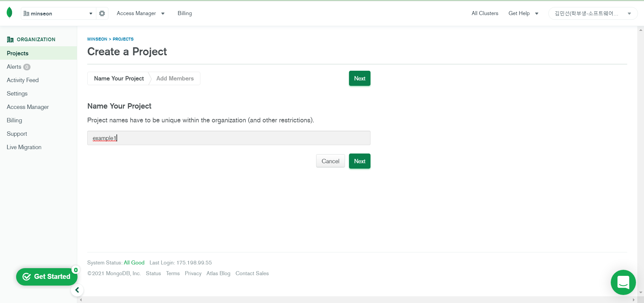Click the top Next button beside the step tabs
The height and width of the screenshot is (303, 644).
[360, 78]
